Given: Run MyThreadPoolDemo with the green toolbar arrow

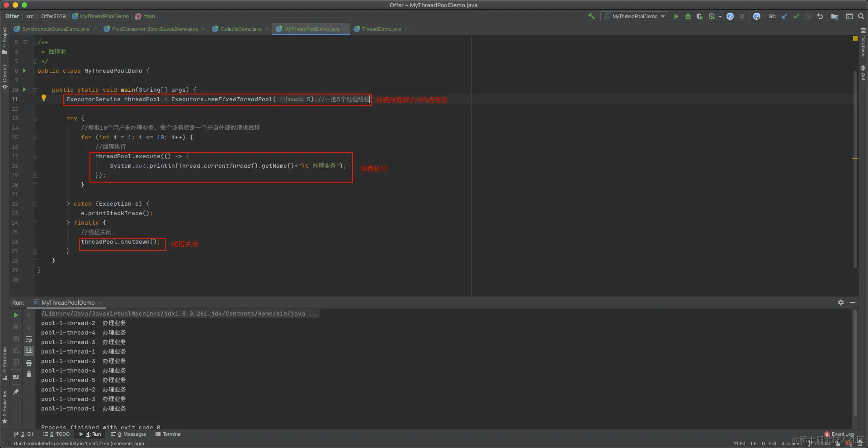Looking at the screenshot, I should (676, 16).
